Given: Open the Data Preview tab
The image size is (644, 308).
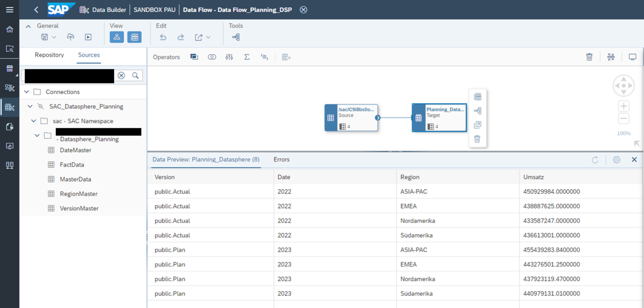Looking at the screenshot, I should 206,159.
